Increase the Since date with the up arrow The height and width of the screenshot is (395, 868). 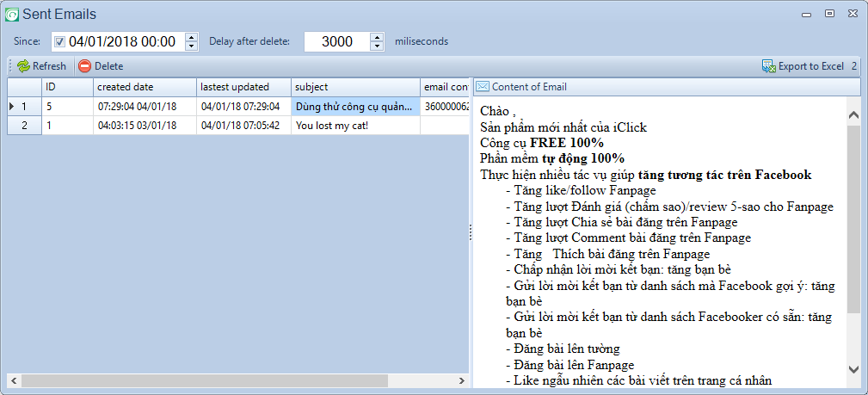pyautogui.click(x=192, y=36)
